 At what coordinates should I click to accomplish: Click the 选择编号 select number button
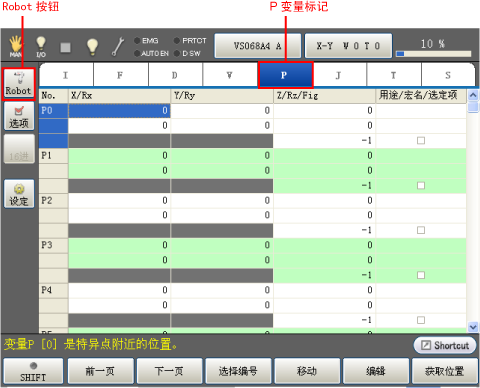pyautogui.click(x=238, y=371)
